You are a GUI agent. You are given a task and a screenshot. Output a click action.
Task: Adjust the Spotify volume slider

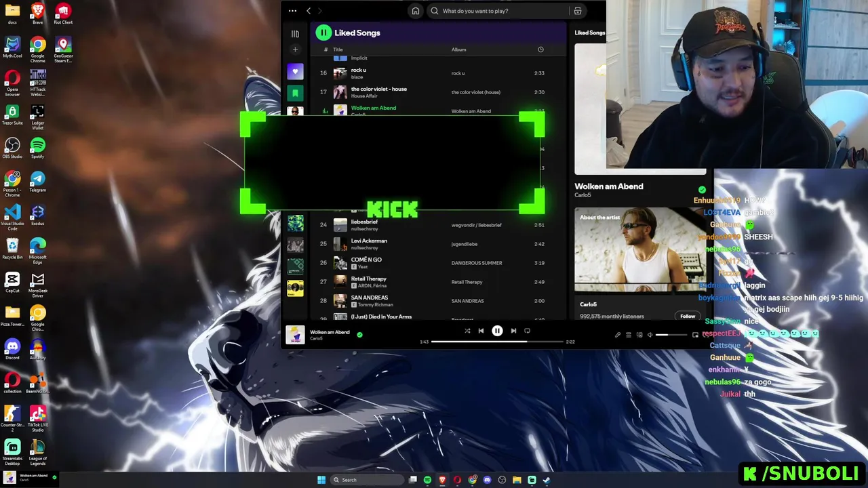pyautogui.click(x=671, y=335)
